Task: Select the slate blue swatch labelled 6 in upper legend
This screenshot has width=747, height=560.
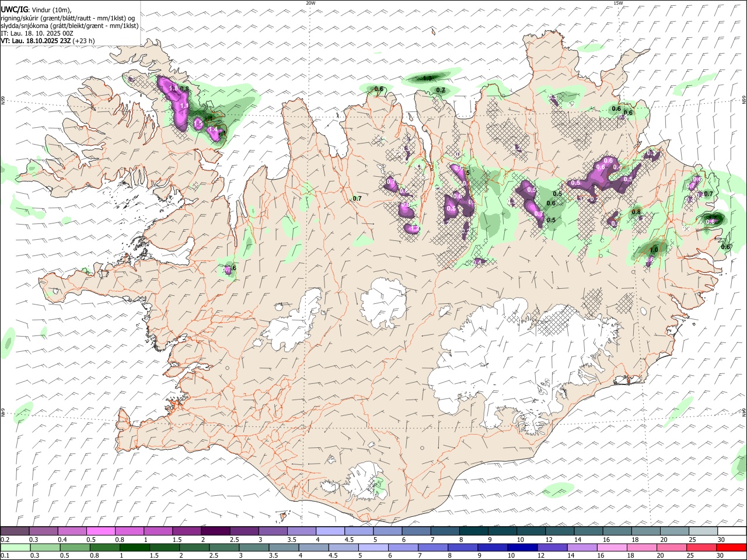Action: pos(416,531)
